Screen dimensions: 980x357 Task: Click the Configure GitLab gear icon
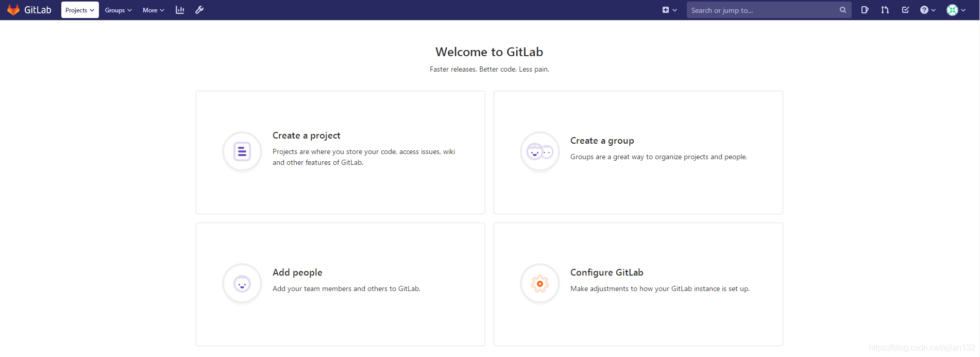click(x=540, y=283)
